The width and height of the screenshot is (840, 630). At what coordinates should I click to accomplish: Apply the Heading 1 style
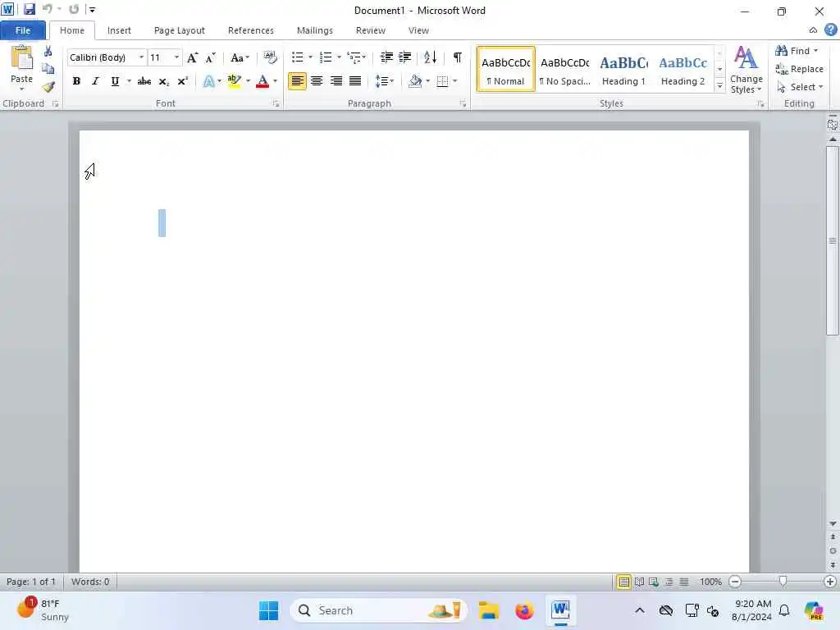[623, 70]
